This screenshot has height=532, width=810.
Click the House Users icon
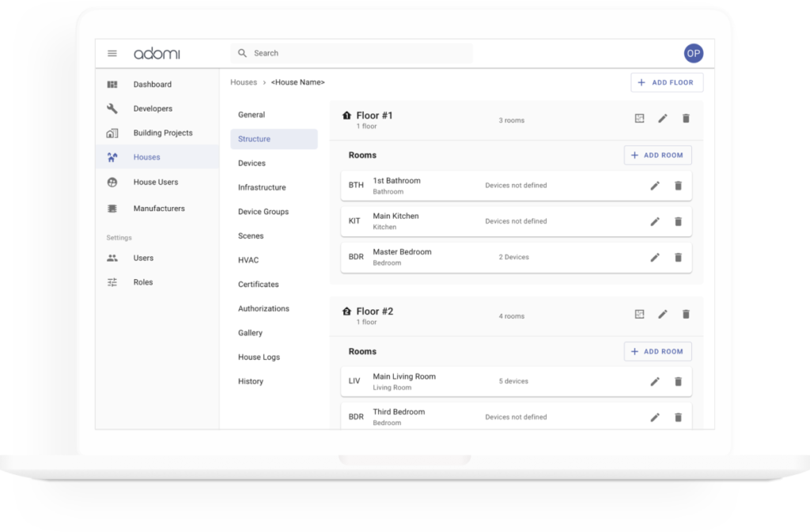112,182
